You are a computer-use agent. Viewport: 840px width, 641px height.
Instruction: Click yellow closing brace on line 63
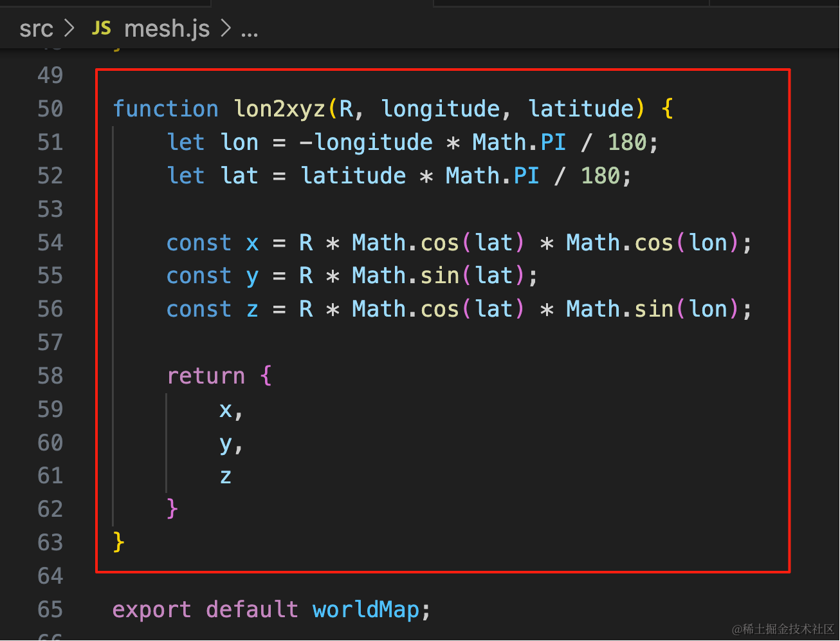tap(119, 543)
